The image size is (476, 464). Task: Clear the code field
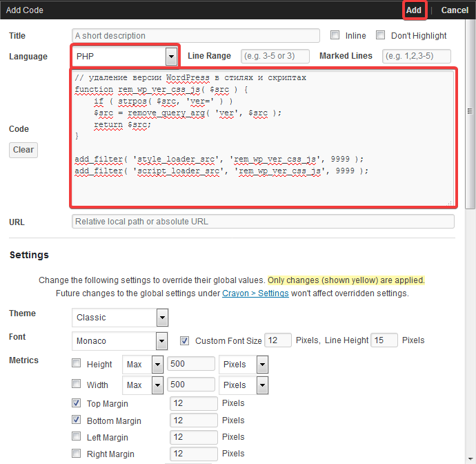click(x=23, y=150)
